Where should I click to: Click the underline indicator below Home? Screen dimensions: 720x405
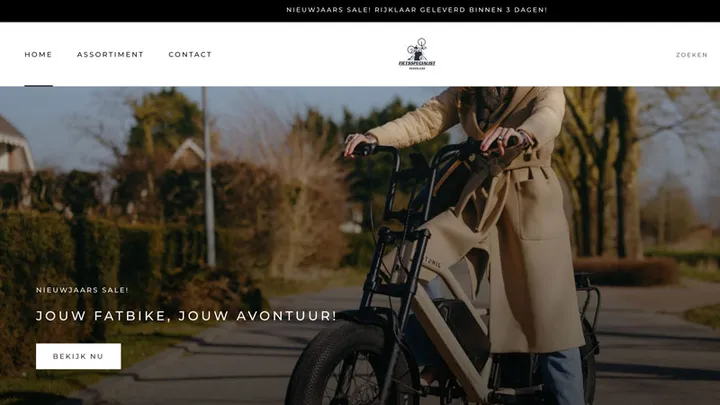(39, 85)
